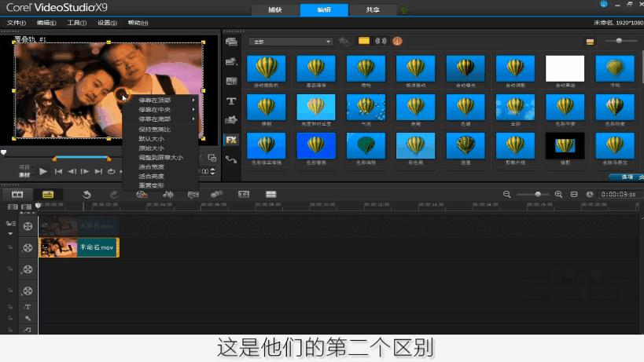Viewport: 644px width, 362px height.
Task: Fit project in timeline window icon
Action: click(574, 194)
